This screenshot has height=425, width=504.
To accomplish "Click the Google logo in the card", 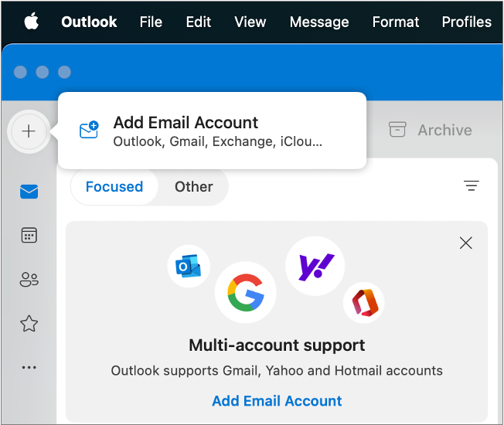I will pyautogui.click(x=246, y=292).
